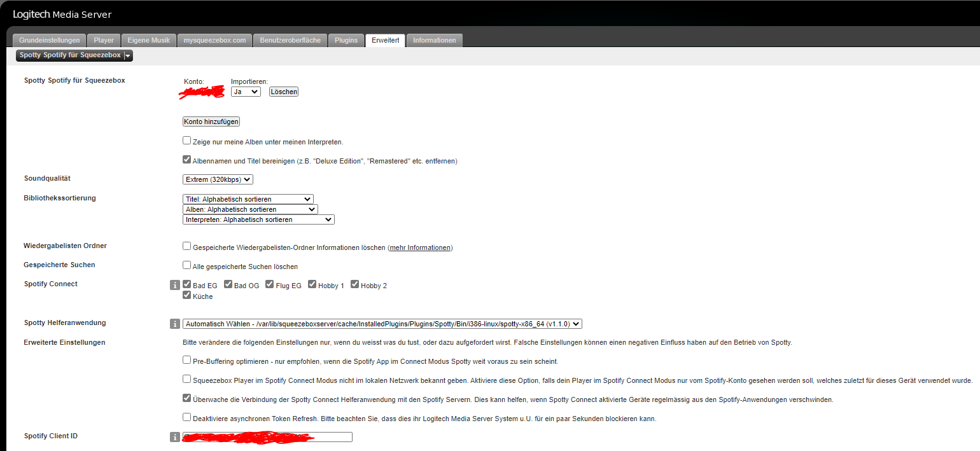Viewport: 980px width, 451px height.
Task: Select the Erweitert tab
Action: [x=386, y=40]
